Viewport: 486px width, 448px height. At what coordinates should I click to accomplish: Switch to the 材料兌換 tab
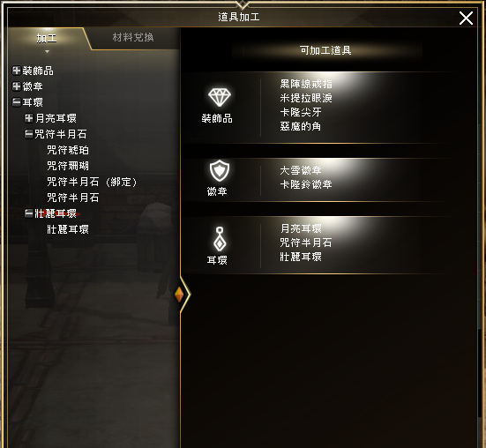[133, 38]
